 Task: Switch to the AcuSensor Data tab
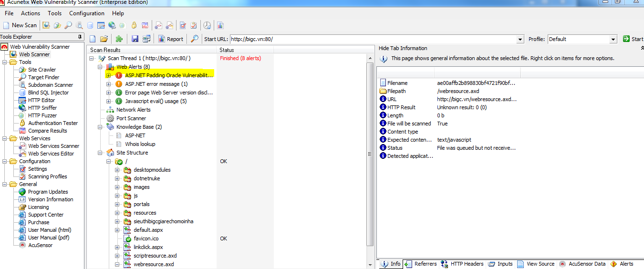click(x=582, y=264)
